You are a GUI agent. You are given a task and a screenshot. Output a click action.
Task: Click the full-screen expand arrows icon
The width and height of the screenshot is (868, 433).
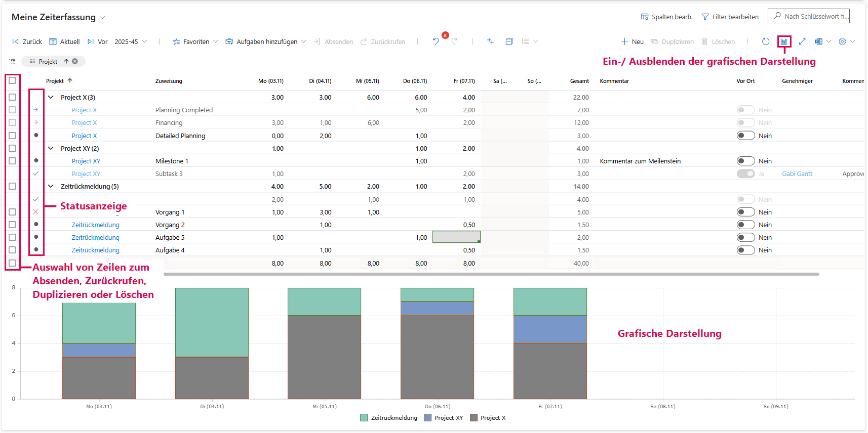point(802,41)
